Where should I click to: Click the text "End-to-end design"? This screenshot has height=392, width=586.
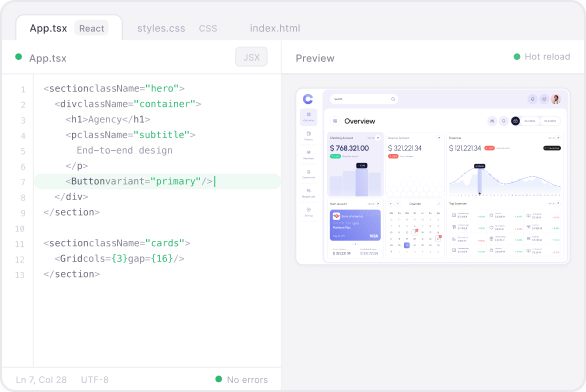[x=124, y=150]
